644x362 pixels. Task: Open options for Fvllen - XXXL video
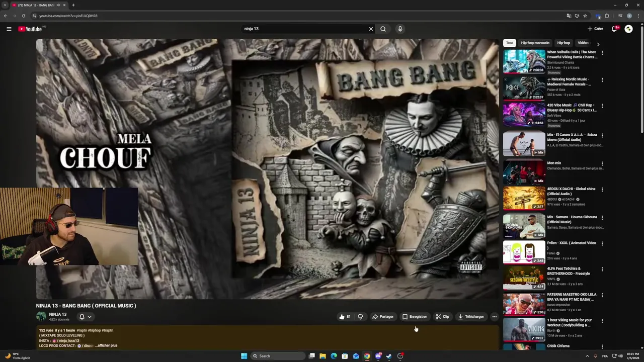click(x=602, y=243)
